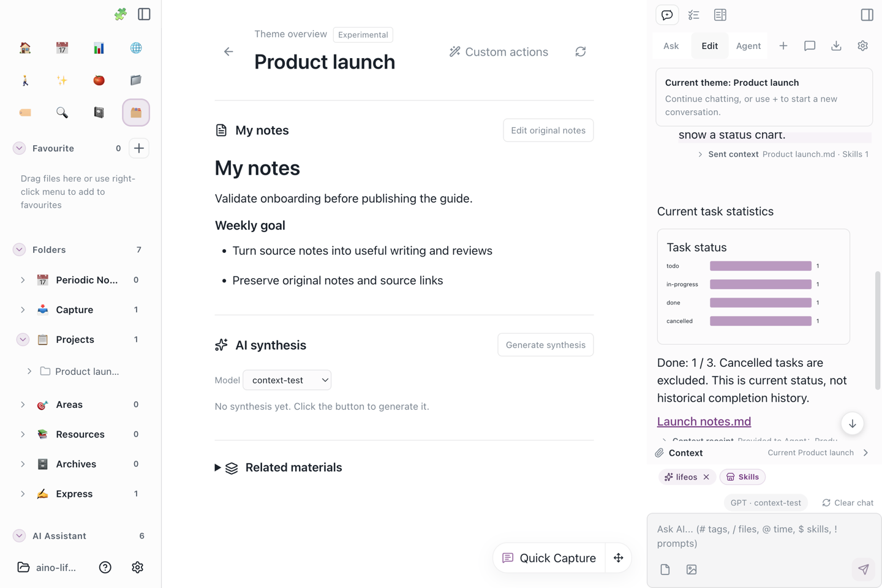Switch to the Edit tab
882x588 pixels.
[709, 46]
